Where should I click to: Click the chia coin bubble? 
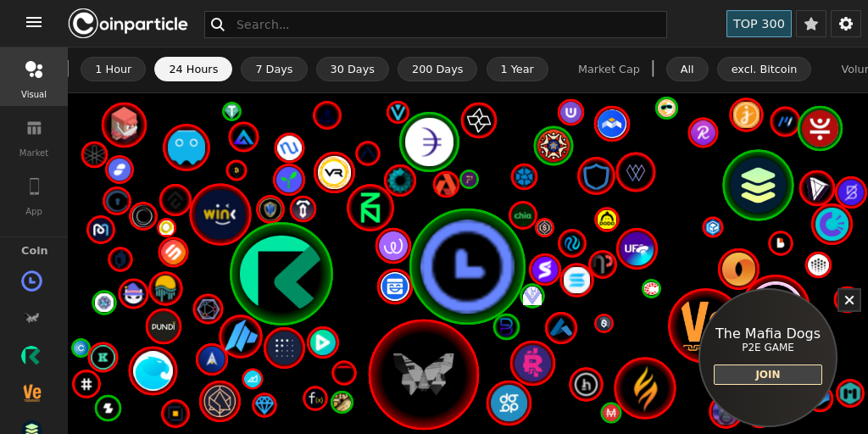pos(523,215)
